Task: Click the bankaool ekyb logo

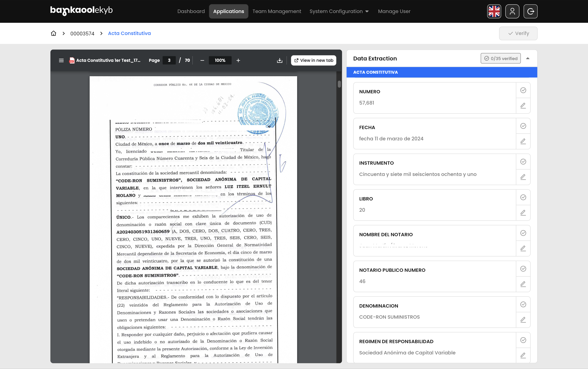Action: pos(81,10)
